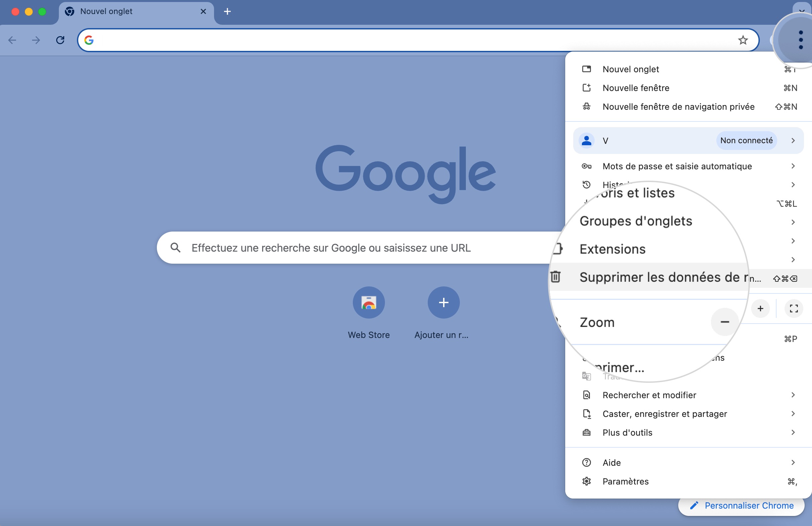The height and width of the screenshot is (526, 812).
Task: Click the Aide question mark icon
Action: [x=586, y=463]
